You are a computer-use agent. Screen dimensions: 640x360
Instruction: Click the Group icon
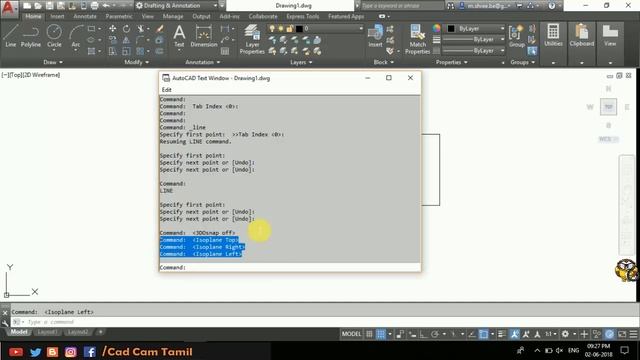[516, 36]
